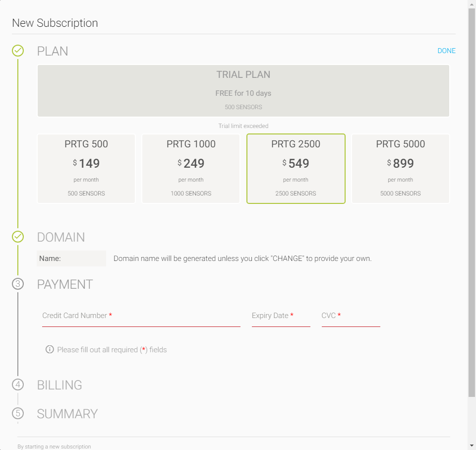Click the step 4 circle icon
476x450 pixels.
pyautogui.click(x=18, y=385)
